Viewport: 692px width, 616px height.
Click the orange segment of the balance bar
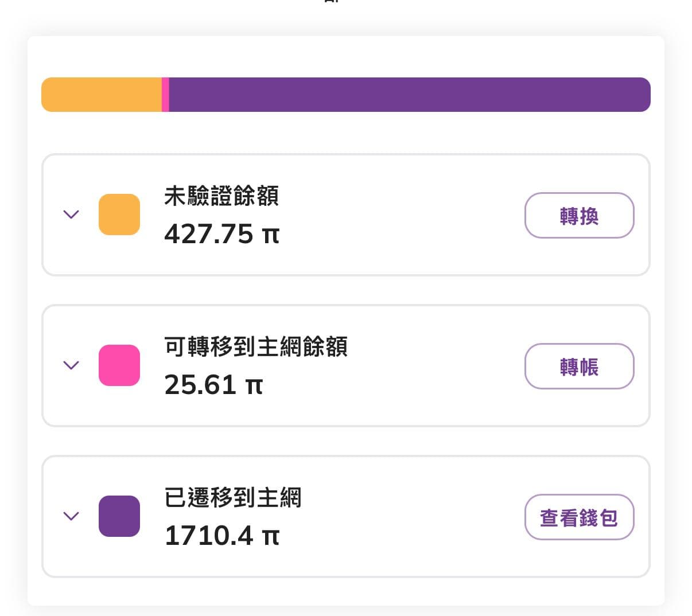point(100,94)
